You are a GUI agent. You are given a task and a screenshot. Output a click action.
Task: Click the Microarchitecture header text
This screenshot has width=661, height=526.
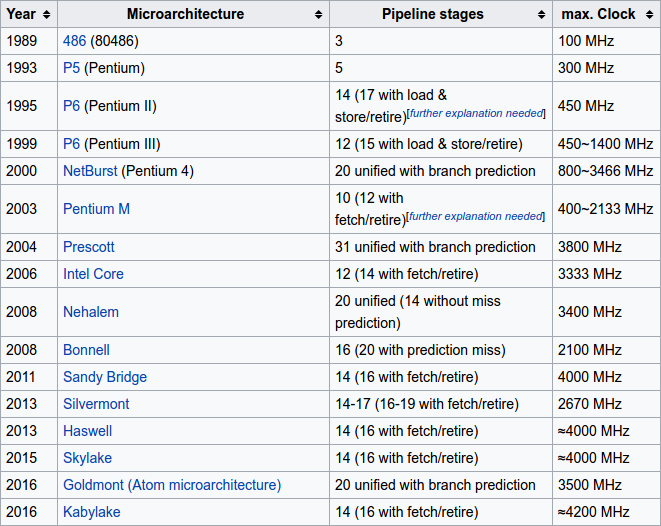(185, 14)
